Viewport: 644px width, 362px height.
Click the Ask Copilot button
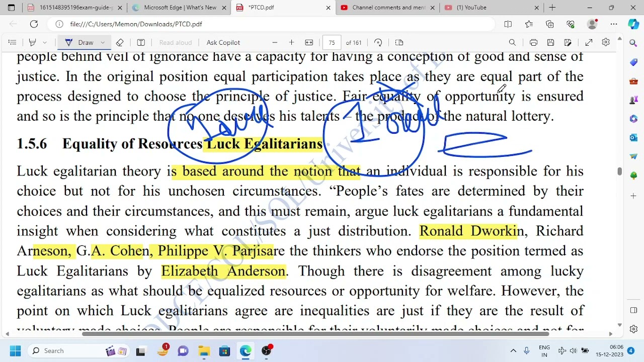pos(223,43)
